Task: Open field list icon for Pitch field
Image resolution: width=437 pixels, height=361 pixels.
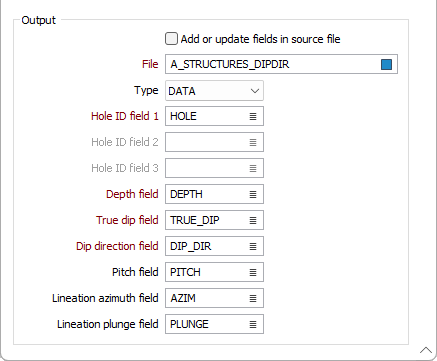Action: tap(253, 272)
